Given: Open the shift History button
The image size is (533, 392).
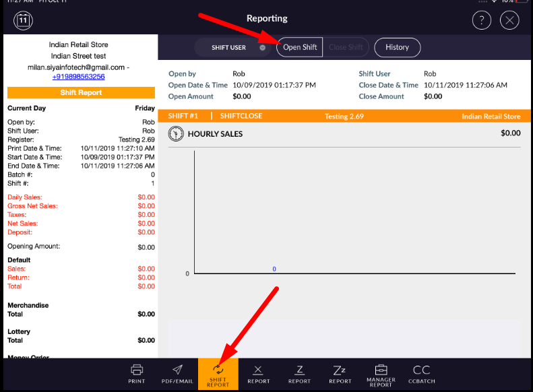Looking at the screenshot, I should tap(397, 47).
